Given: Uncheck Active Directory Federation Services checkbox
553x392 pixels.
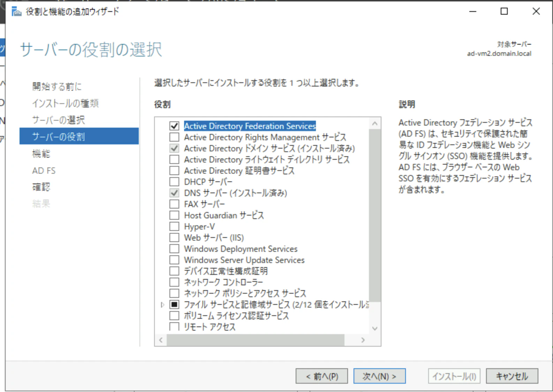Looking at the screenshot, I should tap(174, 126).
